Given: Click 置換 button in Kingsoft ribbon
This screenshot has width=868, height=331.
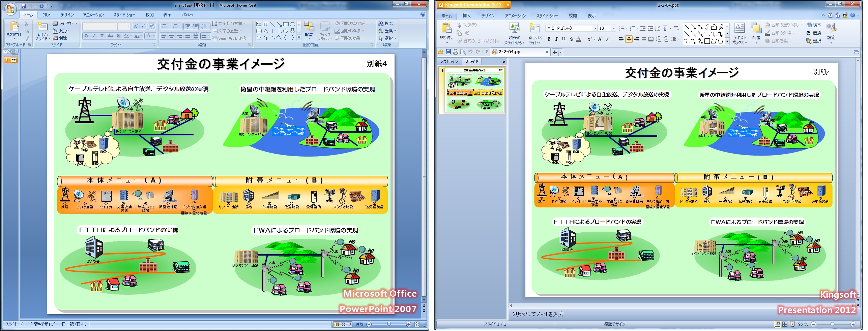Looking at the screenshot, I should click(x=814, y=33).
